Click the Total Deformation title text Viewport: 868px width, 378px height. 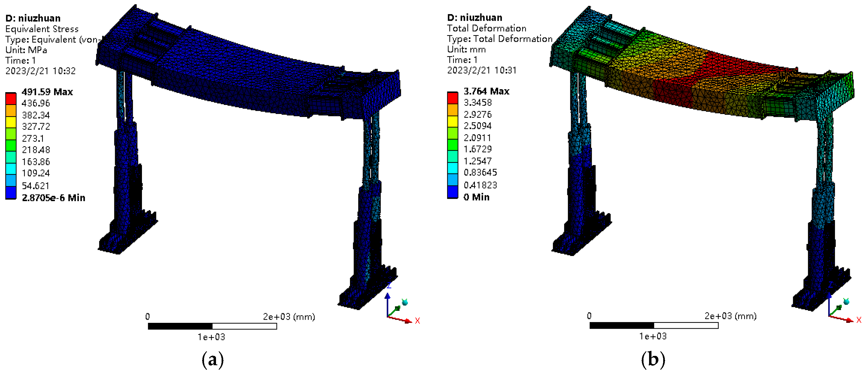(486, 28)
